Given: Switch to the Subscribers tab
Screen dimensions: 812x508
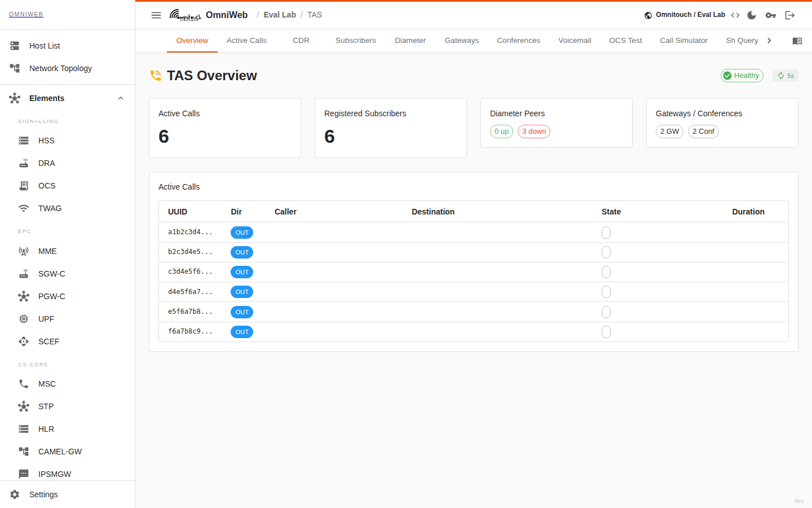Looking at the screenshot, I should (x=356, y=41).
